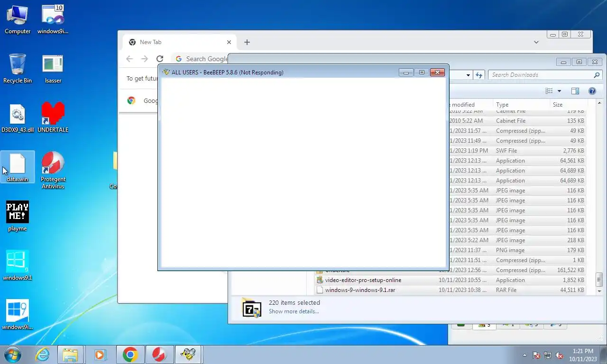Viewport: 607px width, 364px height.
Task: Open Chrome's tab search chevron
Action: pyautogui.click(x=536, y=42)
